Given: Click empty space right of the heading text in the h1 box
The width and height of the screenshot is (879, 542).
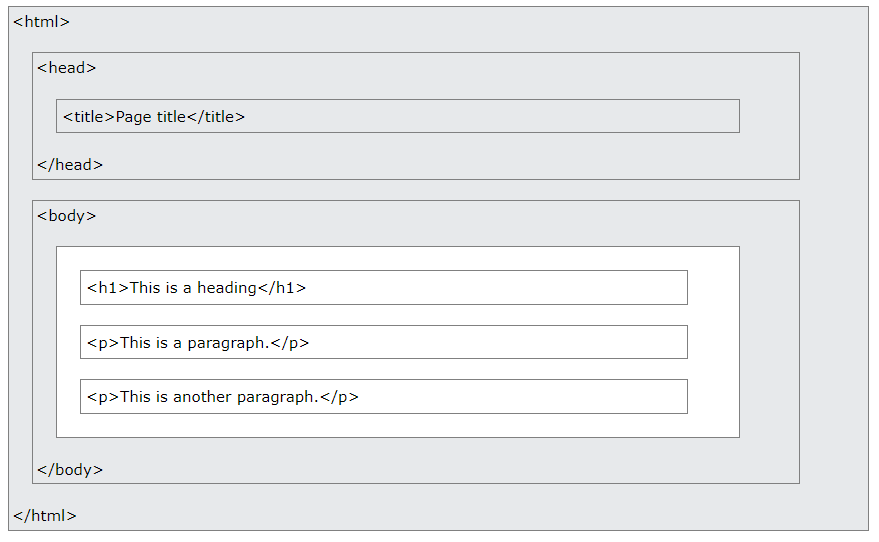Looking at the screenshot, I should click(500, 288).
